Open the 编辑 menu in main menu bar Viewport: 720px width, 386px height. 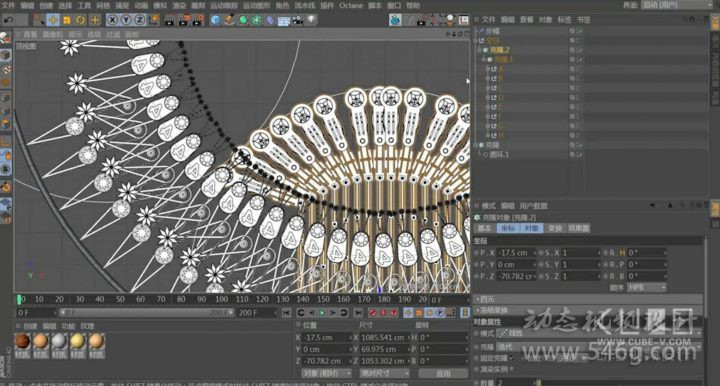(28, 6)
